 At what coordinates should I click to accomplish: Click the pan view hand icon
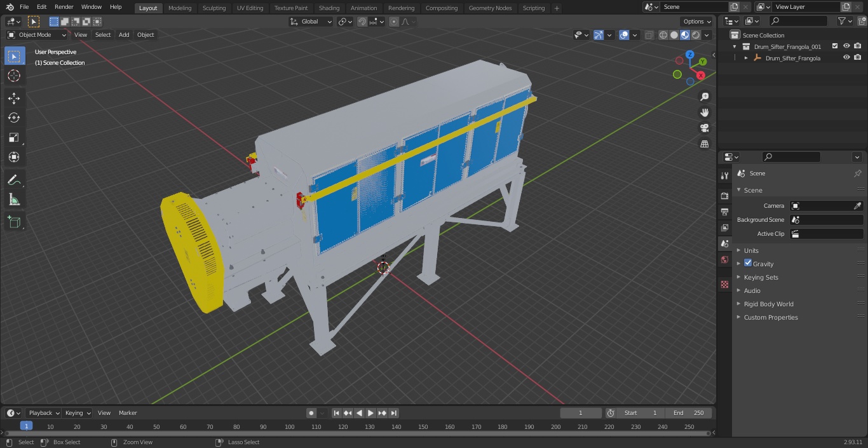click(704, 112)
